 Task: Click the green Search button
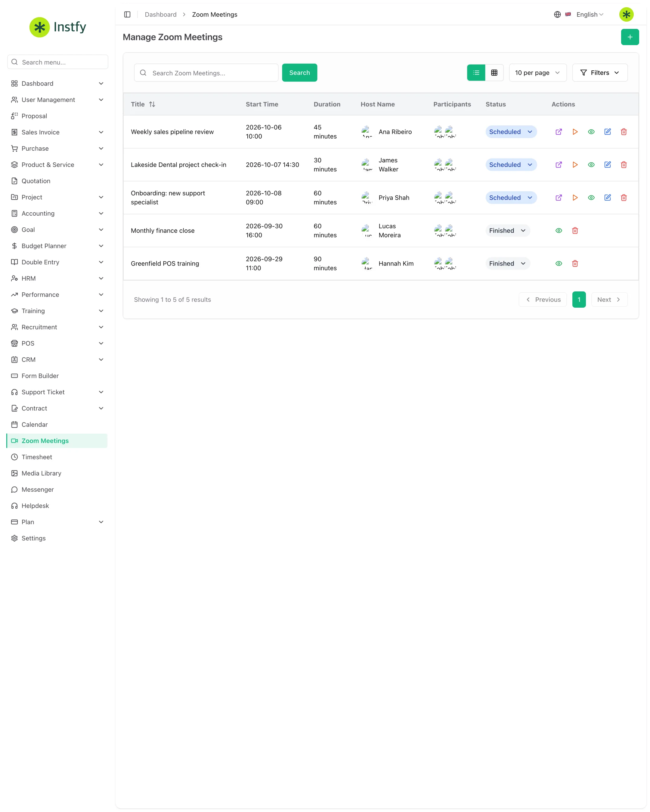pos(299,73)
